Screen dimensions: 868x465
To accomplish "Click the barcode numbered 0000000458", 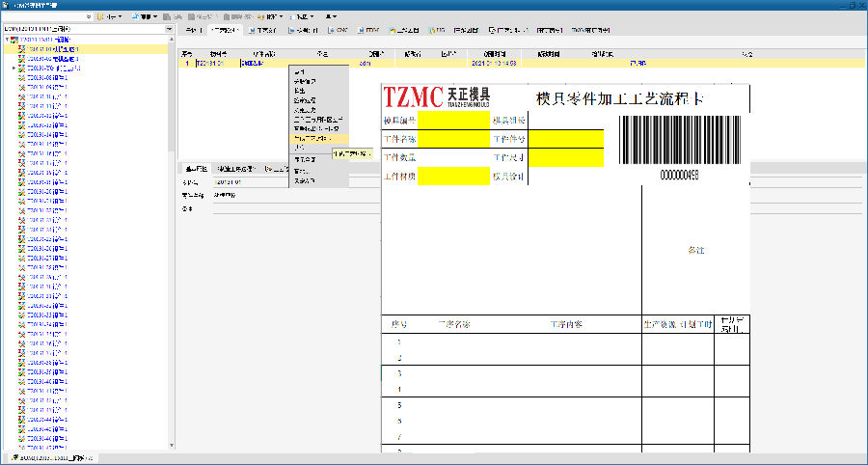I will 679,144.
